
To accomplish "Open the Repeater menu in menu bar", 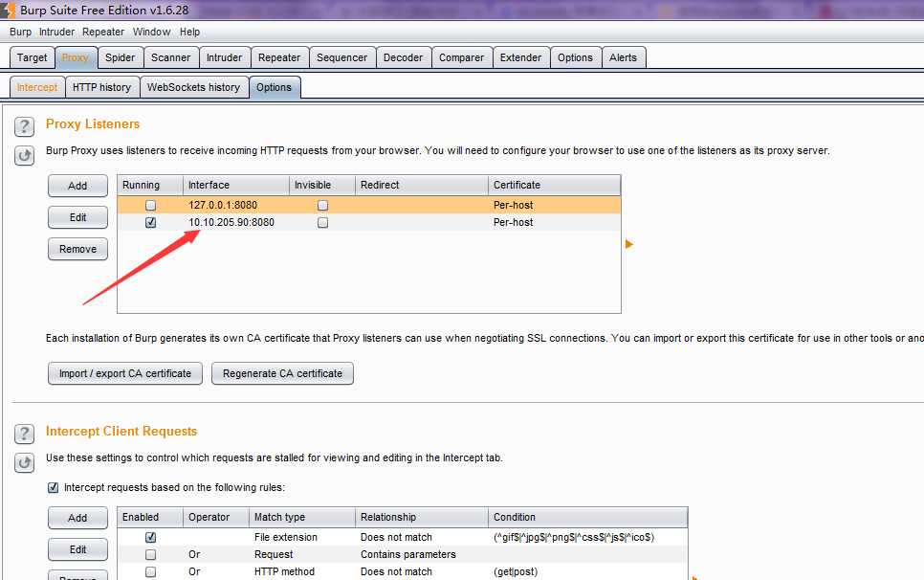I will (103, 32).
